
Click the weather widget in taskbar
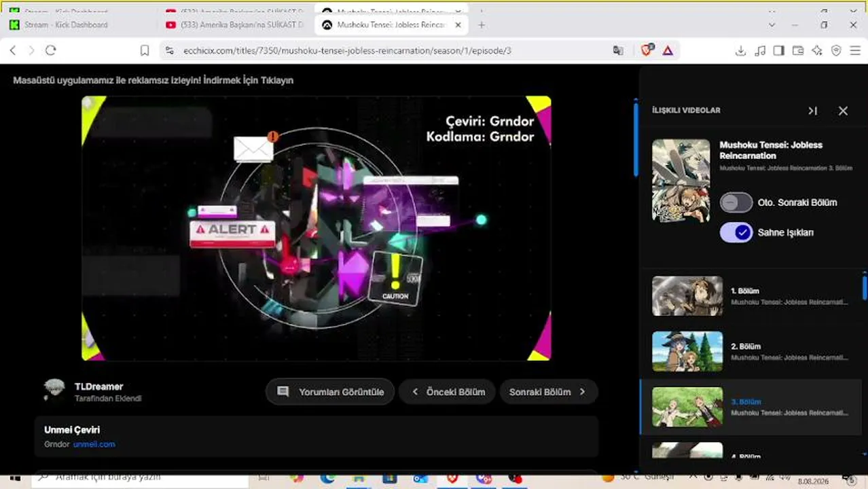[638, 478]
